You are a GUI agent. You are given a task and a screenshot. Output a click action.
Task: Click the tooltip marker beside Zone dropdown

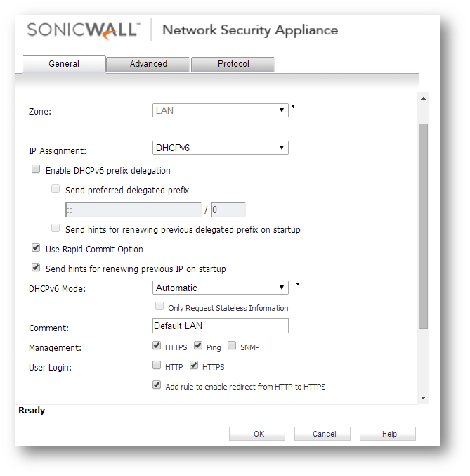click(293, 107)
